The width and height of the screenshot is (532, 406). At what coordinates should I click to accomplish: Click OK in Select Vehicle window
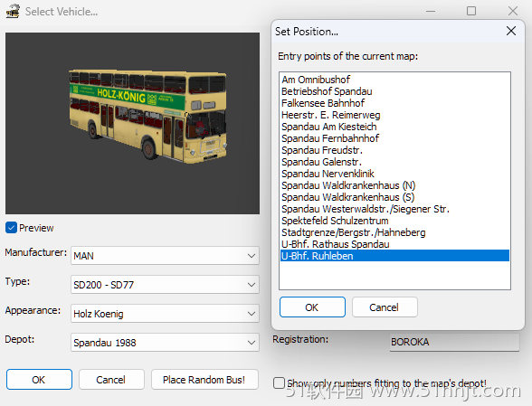pyautogui.click(x=39, y=380)
